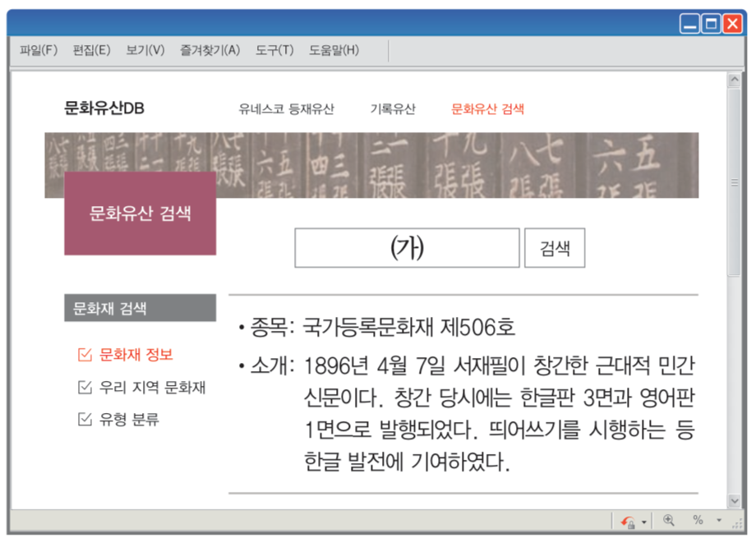Click the 문화재 정보 checkbox icon
756x542 pixels.
point(85,354)
